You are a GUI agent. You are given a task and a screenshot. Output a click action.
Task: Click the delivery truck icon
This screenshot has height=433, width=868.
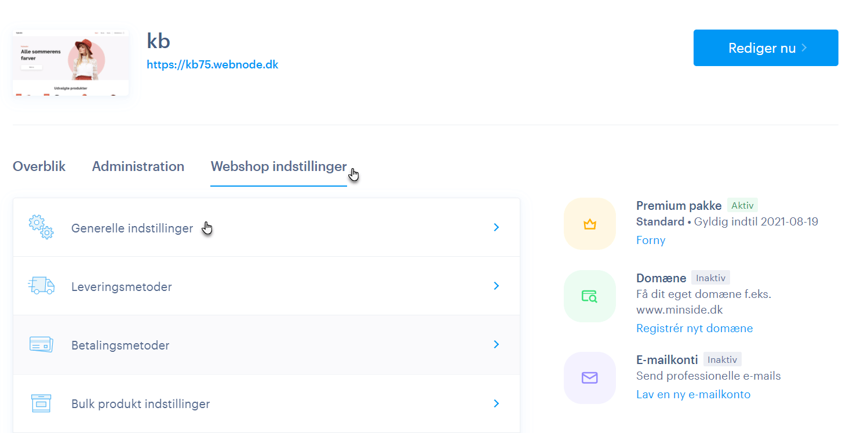pos(41,286)
